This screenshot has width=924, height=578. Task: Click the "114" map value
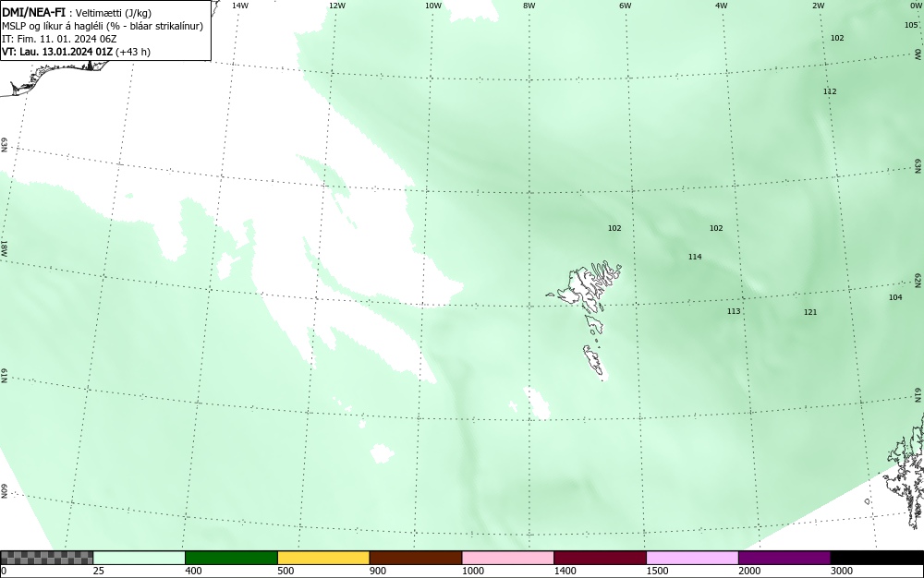695,257
